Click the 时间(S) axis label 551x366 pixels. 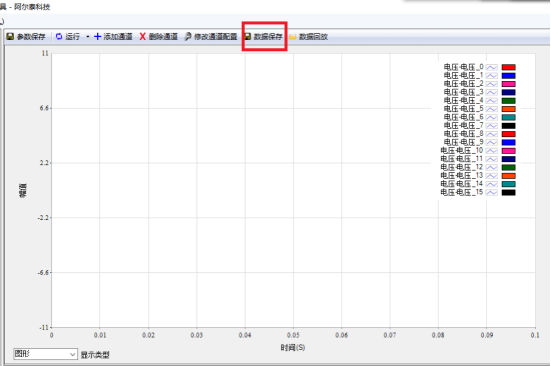(293, 348)
